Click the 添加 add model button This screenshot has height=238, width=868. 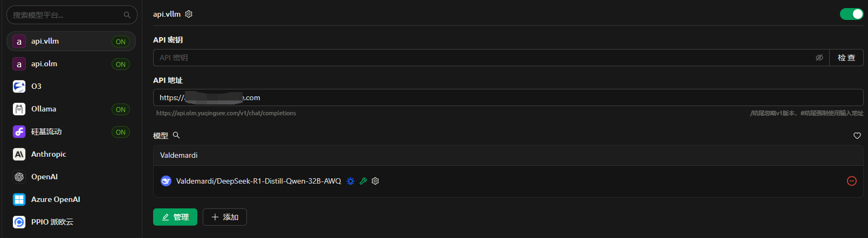pos(225,217)
